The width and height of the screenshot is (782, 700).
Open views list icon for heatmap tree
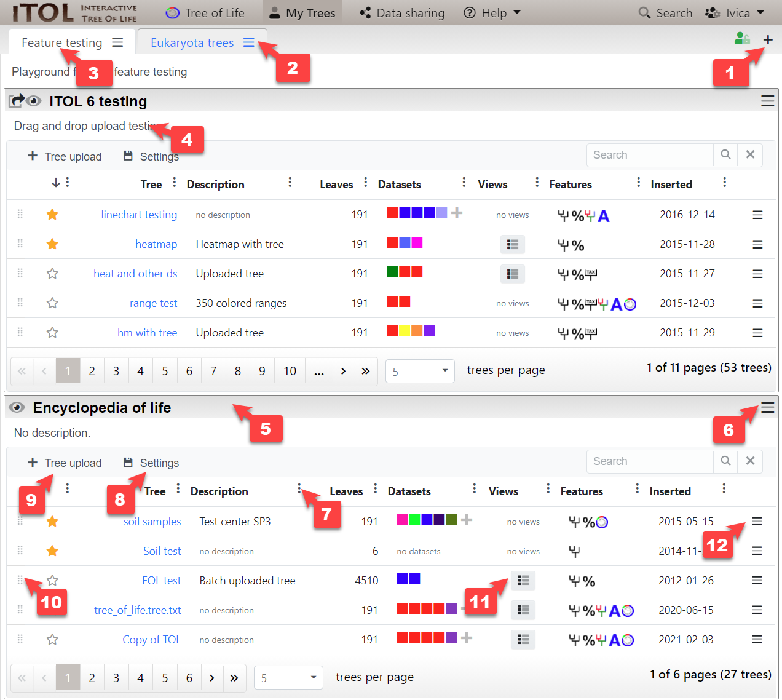click(512, 244)
